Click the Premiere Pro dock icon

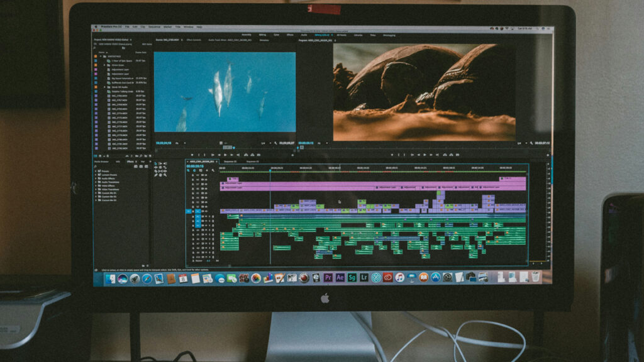[x=328, y=277]
